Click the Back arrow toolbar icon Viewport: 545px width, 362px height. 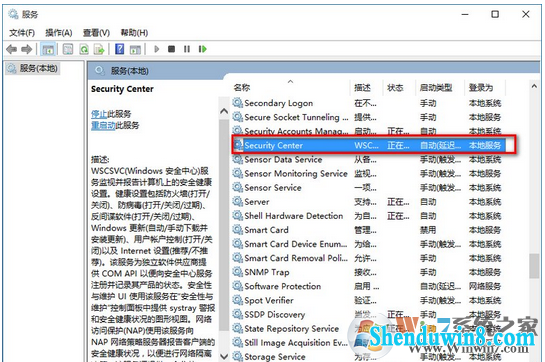point(11,49)
